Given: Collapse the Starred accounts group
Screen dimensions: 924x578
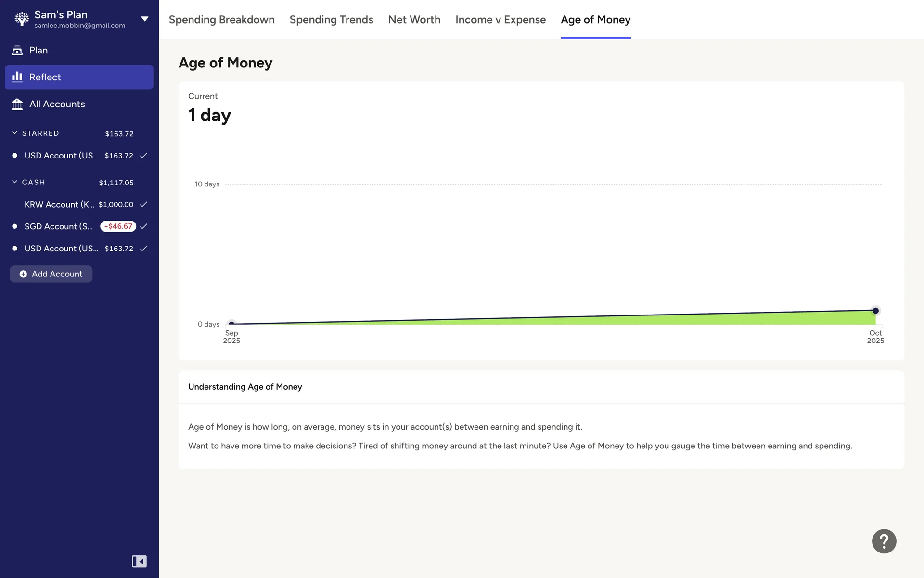Looking at the screenshot, I should [14, 133].
